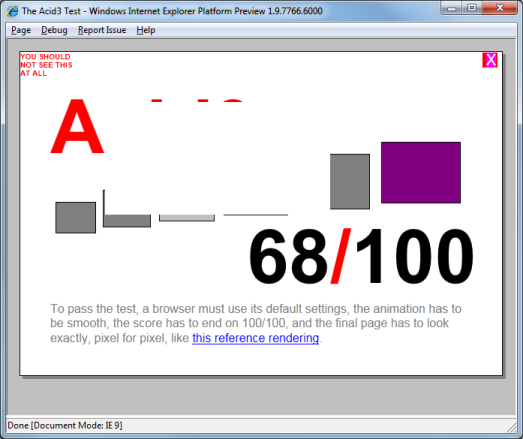Click the light gray flat bar box

tap(187, 218)
